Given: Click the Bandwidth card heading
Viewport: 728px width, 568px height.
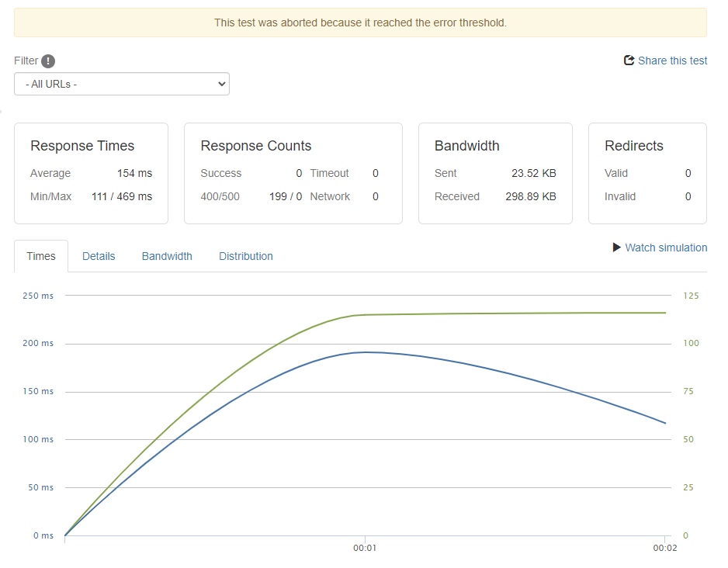Looking at the screenshot, I should click(x=466, y=146).
